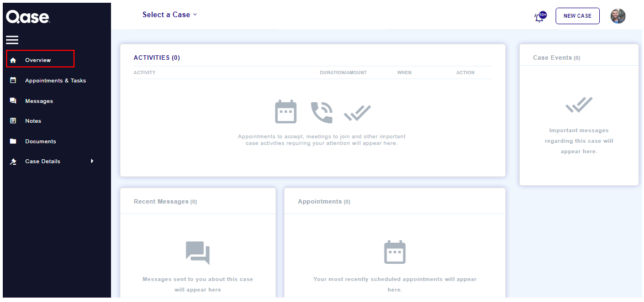Click the 'Appointments to accept, meetings to join' text
The height and width of the screenshot is (302, 644).
tap(321, 140)
